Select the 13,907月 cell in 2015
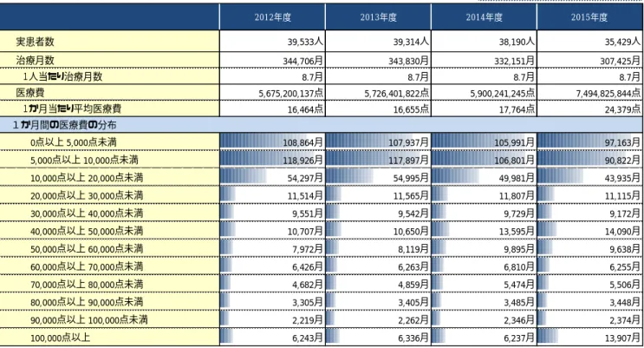This screenshot has width=644, height=348. [589, 338]
